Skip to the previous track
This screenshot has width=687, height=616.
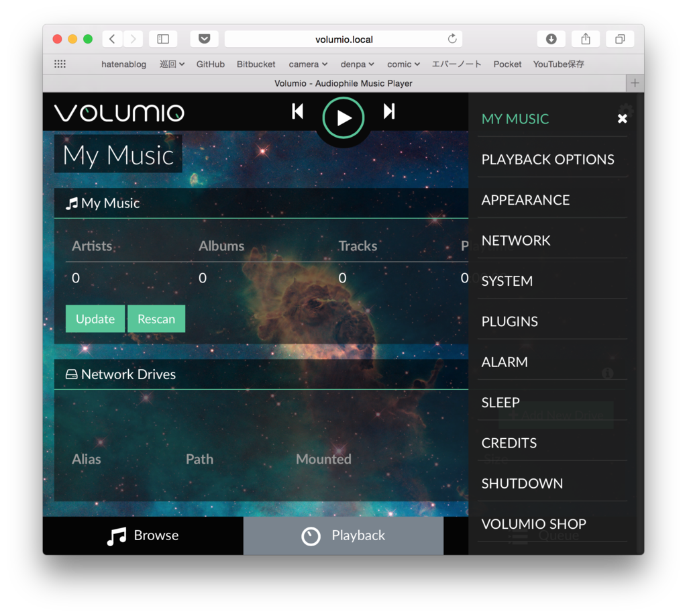pyautogui.click(x=297, y=111)
